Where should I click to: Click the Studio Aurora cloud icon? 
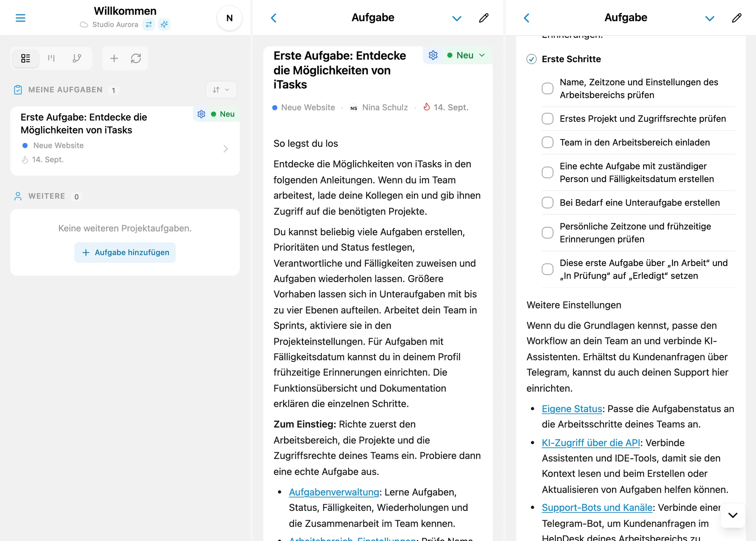click(84, 25)
